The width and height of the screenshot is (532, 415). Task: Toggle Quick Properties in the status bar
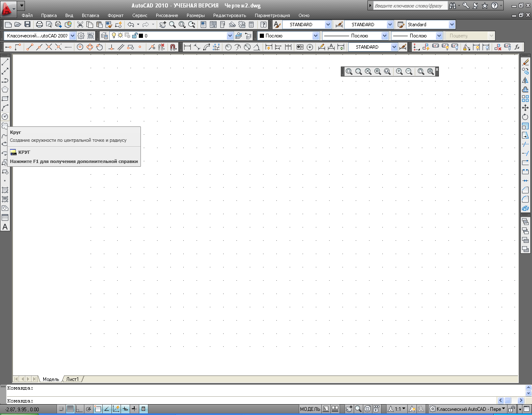[143, 409]
